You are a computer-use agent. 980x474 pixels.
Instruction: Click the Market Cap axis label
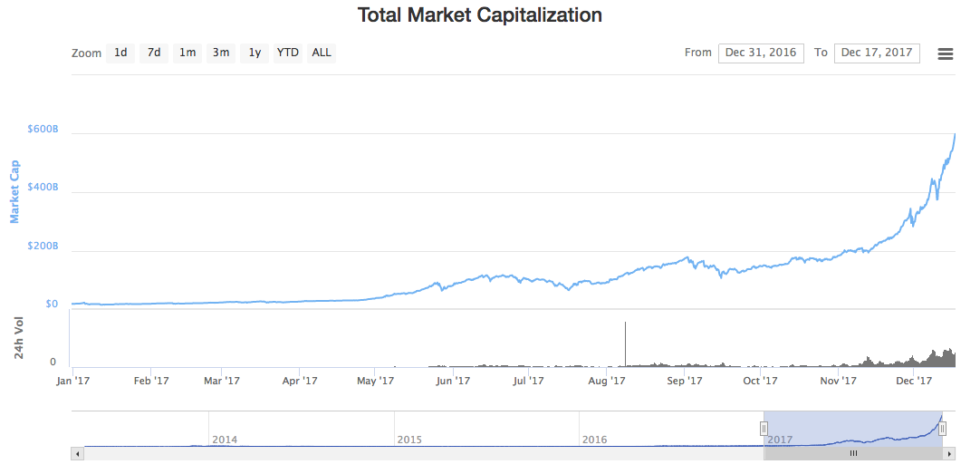coord(14,191)
